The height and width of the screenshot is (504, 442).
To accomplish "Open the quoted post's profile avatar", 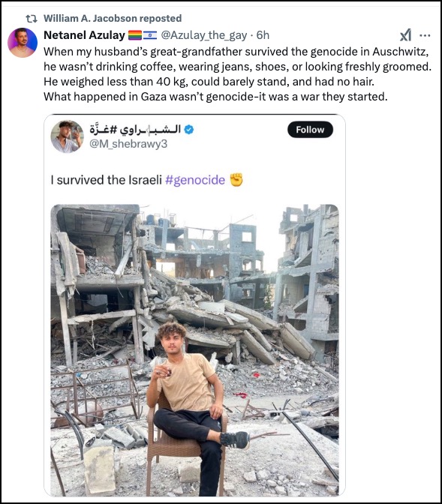I will 67,136.
